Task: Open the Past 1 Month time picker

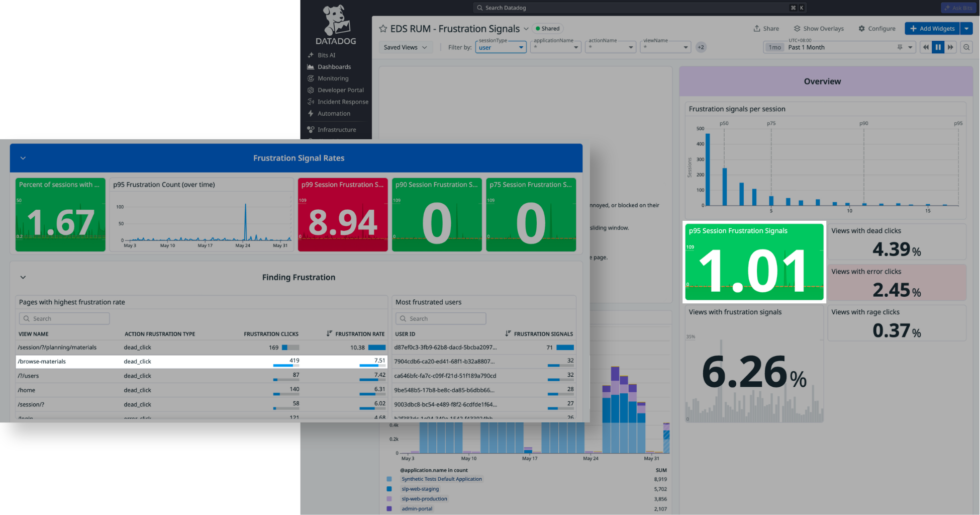Action: tap(839, 47)
